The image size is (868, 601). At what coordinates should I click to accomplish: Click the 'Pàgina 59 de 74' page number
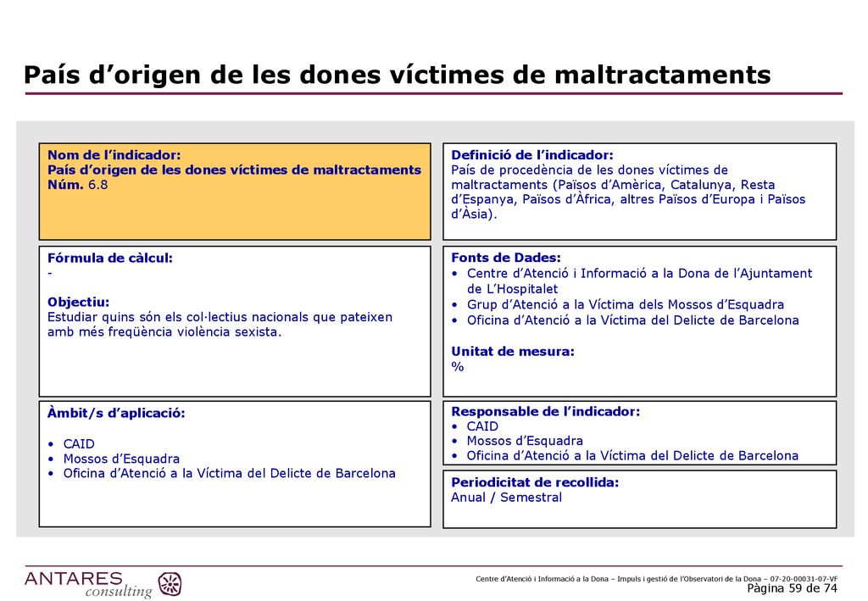point(793,588)
